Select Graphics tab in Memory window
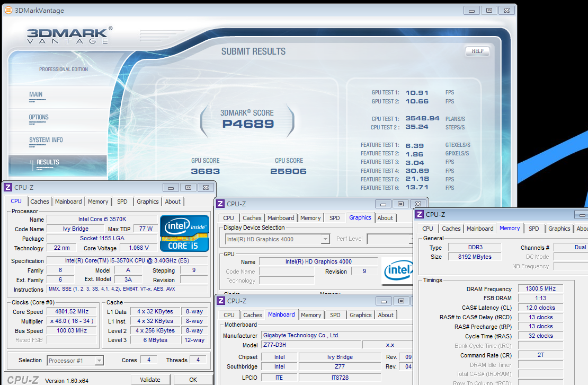The height and width of the screenshot is (385, 588). [559, 229]
